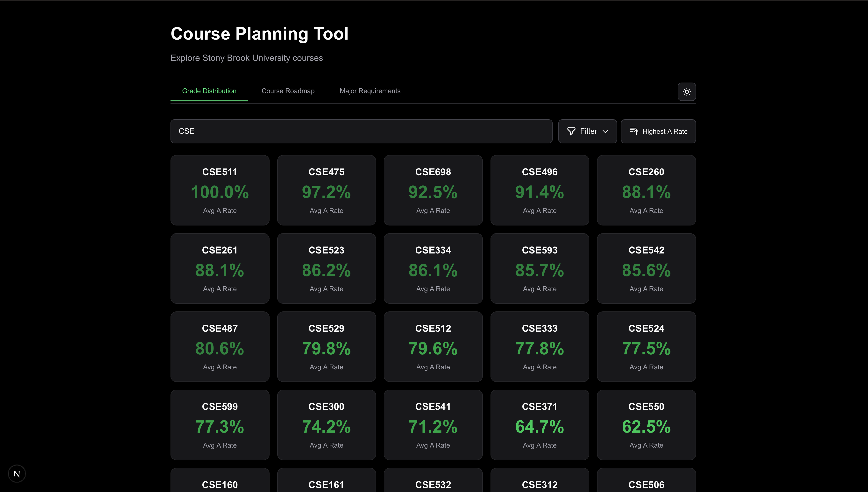Screen dimensions: 868x492
Task: Toggle the light/dark theme sun button
Action: (686, 91)
